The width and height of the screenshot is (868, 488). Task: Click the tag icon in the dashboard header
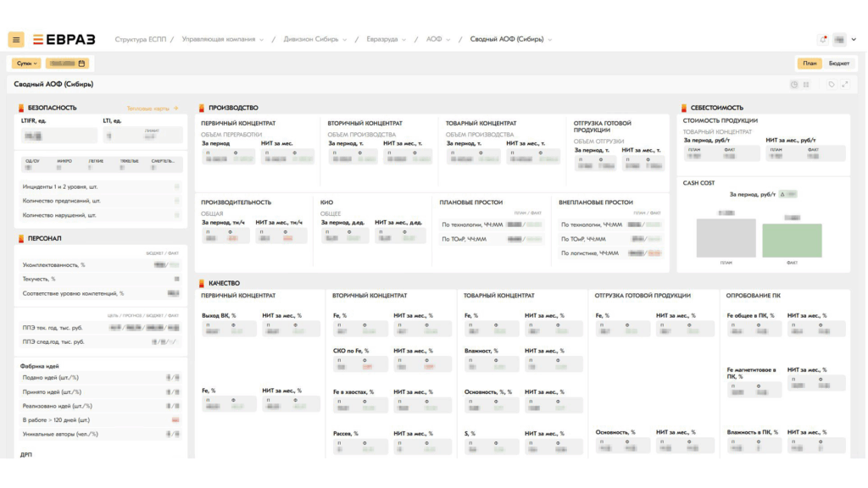pos(832,85)
